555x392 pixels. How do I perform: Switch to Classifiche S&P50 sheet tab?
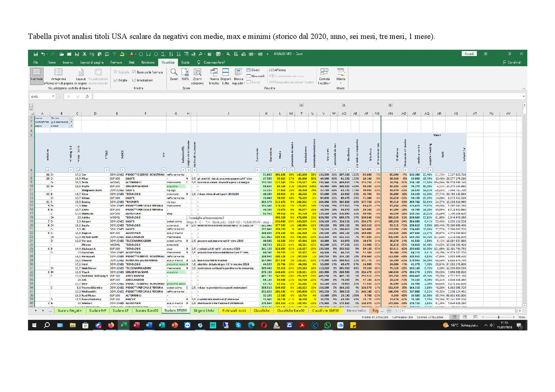click(325, 310)
